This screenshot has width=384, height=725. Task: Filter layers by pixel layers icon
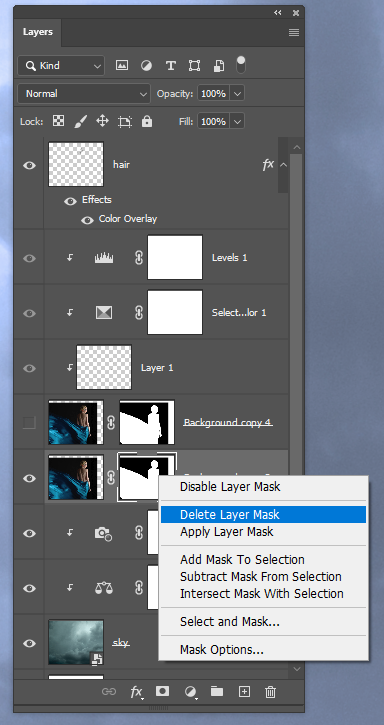122,66
